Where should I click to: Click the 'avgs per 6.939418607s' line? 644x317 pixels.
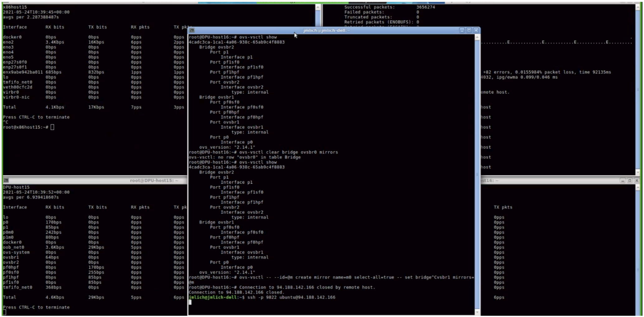pyautogui.click(x=31, y=197)
